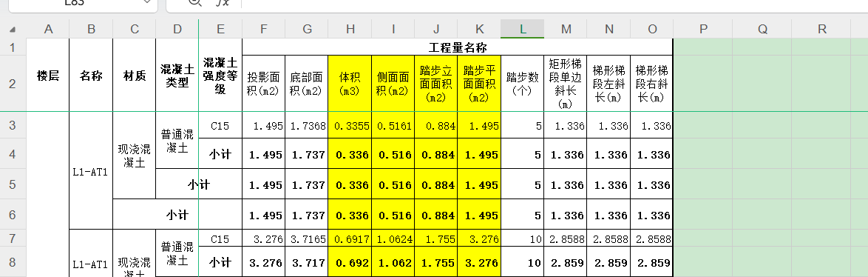
Task: Click the select-all corner triangle
Action: pyautogui.click(x=12, y=30)
